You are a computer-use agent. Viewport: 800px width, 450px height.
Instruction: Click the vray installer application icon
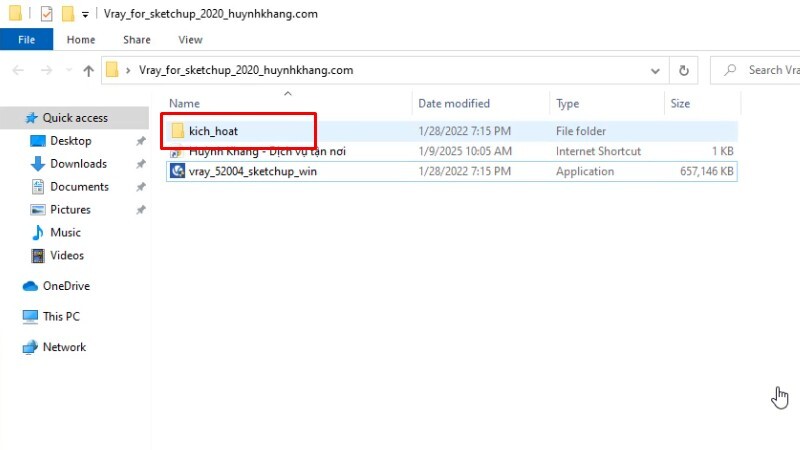[x=177, y=171]
